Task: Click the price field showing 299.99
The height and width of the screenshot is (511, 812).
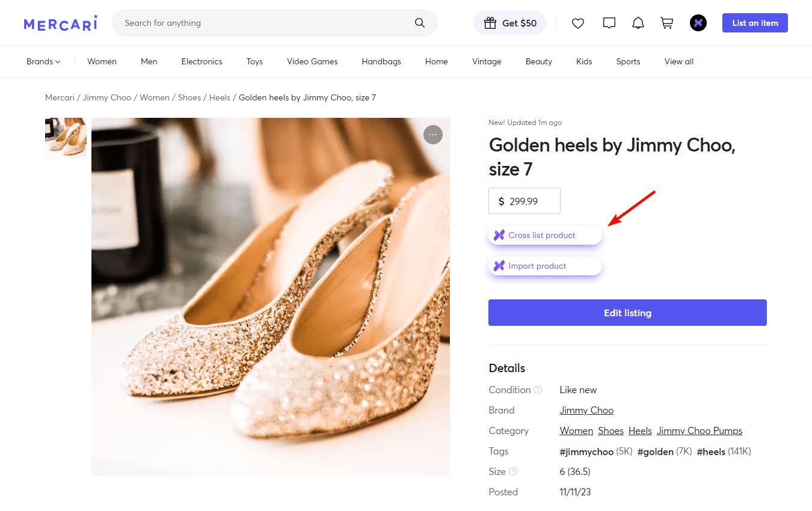Action: (524, 201)
